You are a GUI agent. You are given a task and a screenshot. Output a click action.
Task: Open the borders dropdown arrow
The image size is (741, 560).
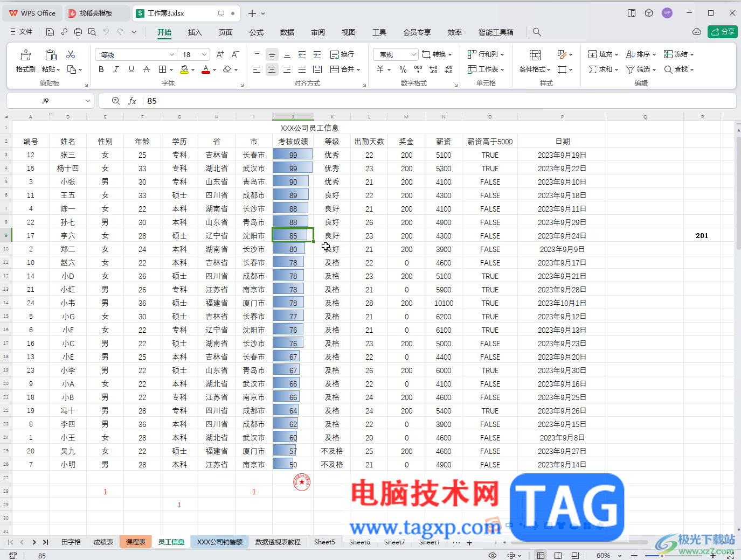click(171, 69)
